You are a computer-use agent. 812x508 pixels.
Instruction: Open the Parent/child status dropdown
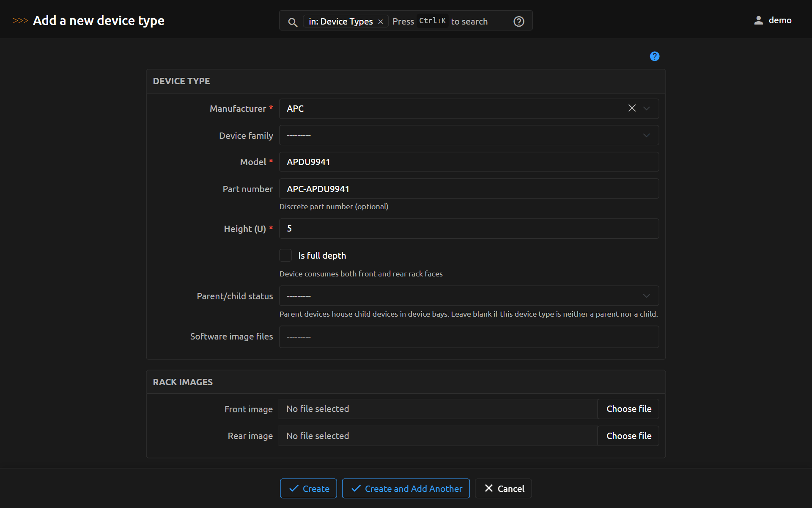(469, 296)
